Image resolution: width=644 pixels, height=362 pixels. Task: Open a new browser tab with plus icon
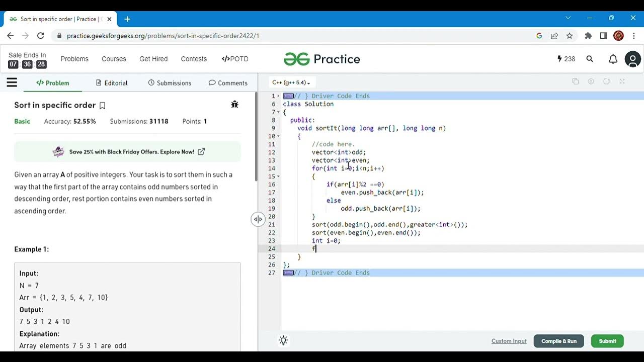click(x=127, y=19)
